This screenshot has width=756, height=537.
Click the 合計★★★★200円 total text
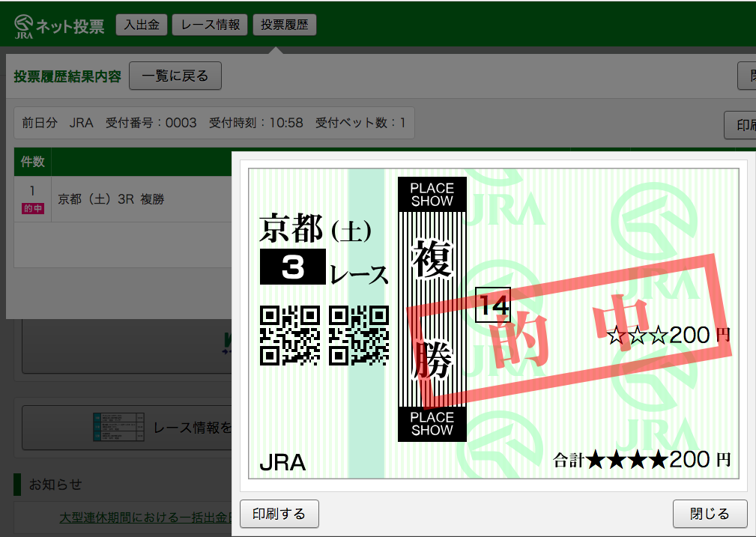coord(641,460)
